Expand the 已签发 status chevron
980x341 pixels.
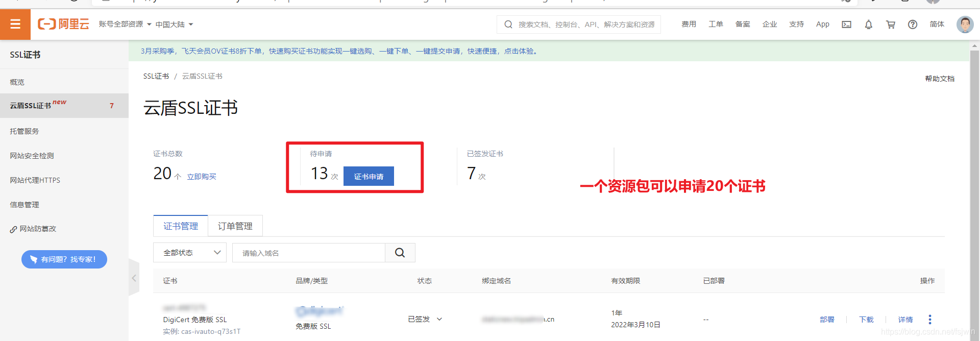pyautogui.click(x=439, y=319)
